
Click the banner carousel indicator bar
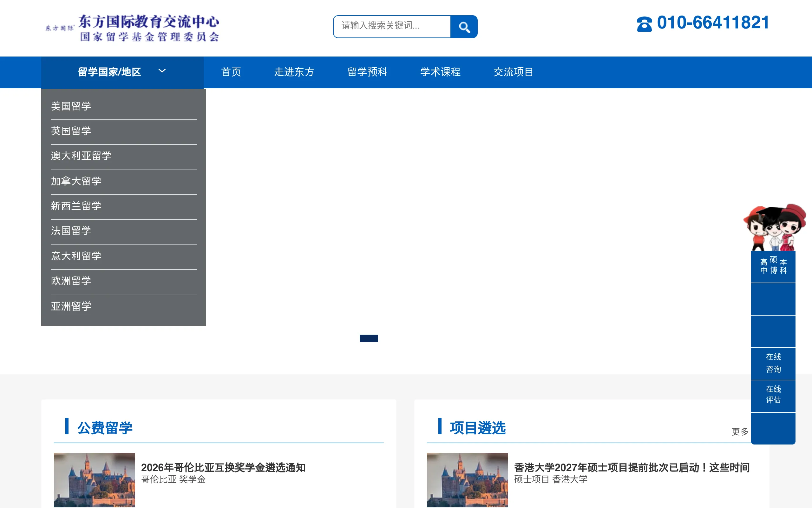click(x=369, y=338)
